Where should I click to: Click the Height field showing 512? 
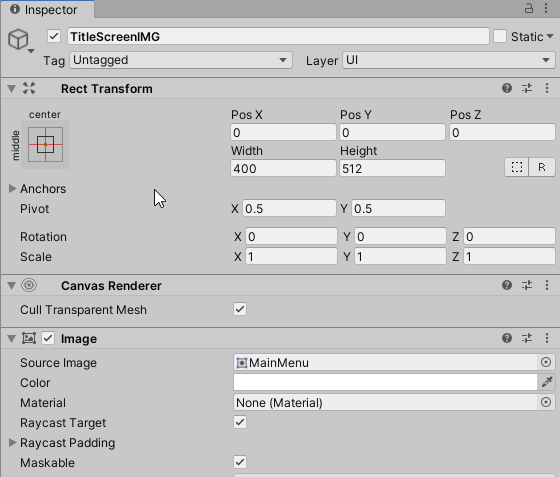click(x=392, y=168)
